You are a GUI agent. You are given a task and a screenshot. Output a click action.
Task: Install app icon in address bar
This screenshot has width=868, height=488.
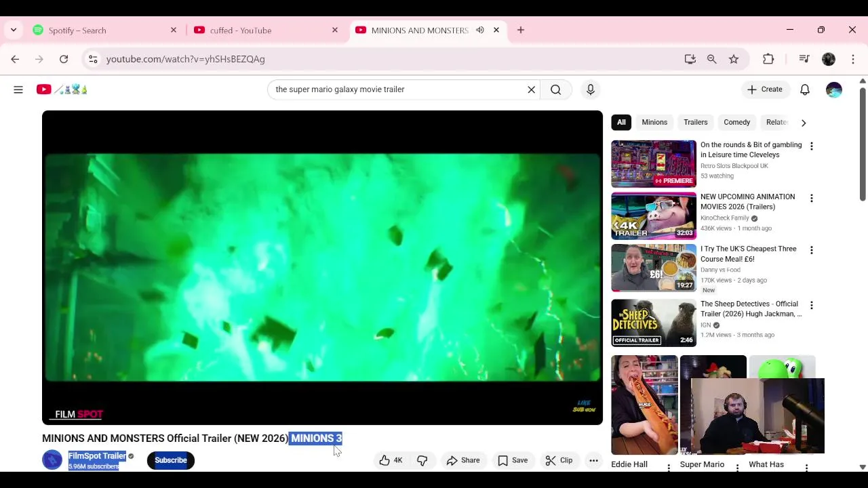(690, 59)
